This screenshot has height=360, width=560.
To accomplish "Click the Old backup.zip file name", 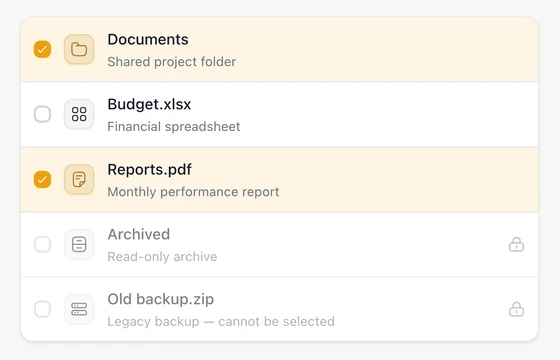I will [x=161, y=299].
